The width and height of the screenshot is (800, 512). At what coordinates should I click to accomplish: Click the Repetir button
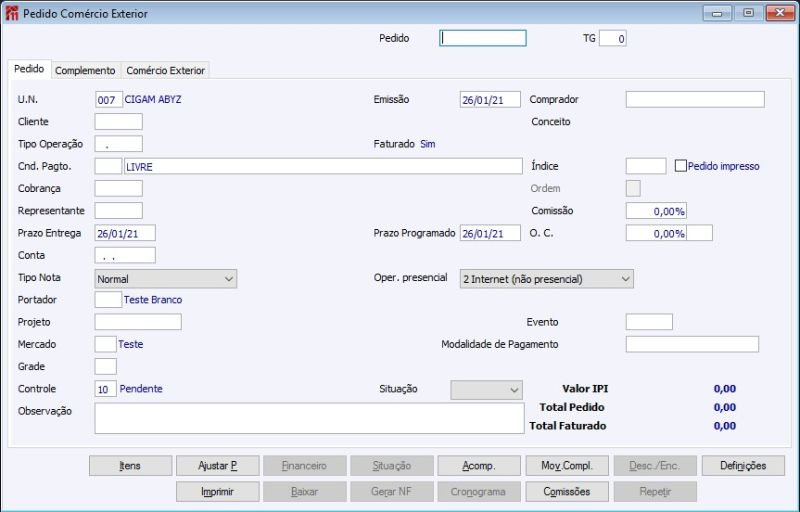point(655,492)
